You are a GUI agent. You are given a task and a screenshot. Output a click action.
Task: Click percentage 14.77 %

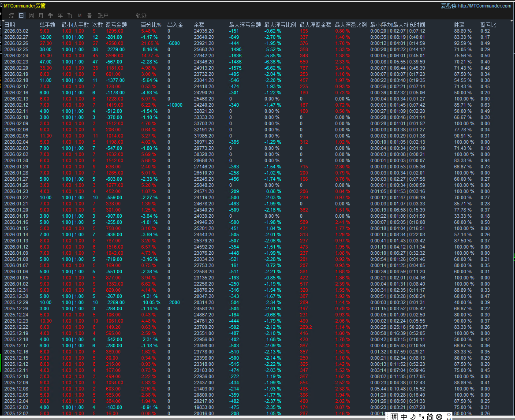(150, 56)
